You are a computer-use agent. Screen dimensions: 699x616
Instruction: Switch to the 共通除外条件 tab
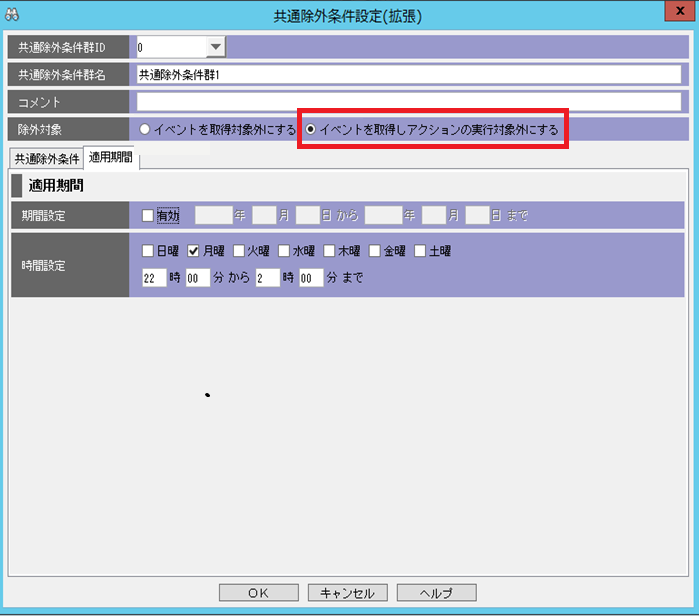[x=47, y=159]
